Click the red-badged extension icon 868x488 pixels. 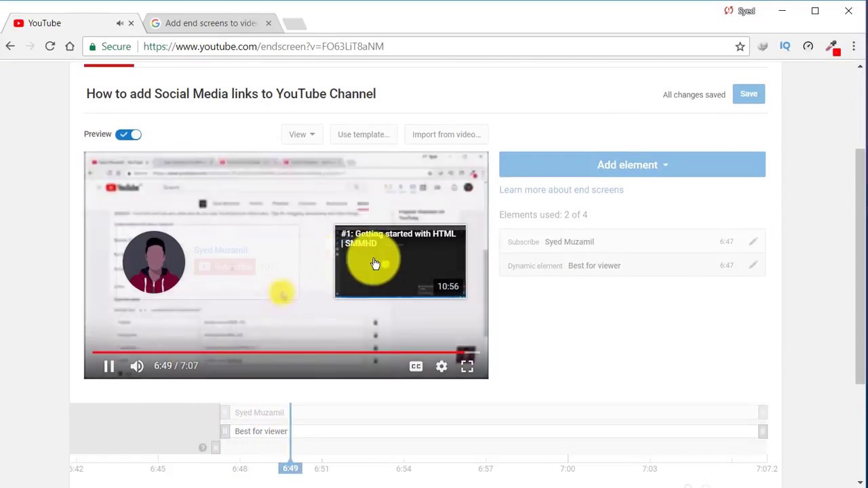pos(832,47)
